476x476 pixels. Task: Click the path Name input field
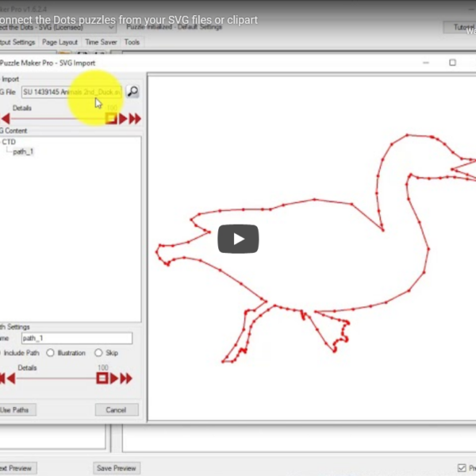76,338
